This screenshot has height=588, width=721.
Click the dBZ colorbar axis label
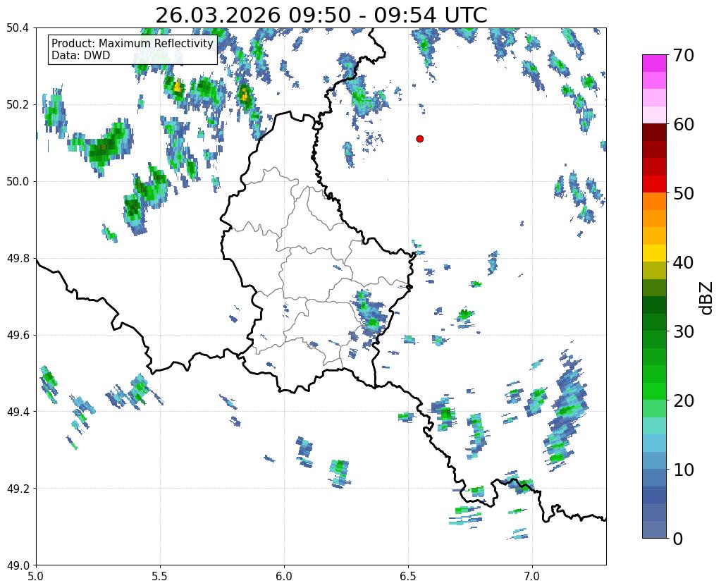click(x=707, y=298)
